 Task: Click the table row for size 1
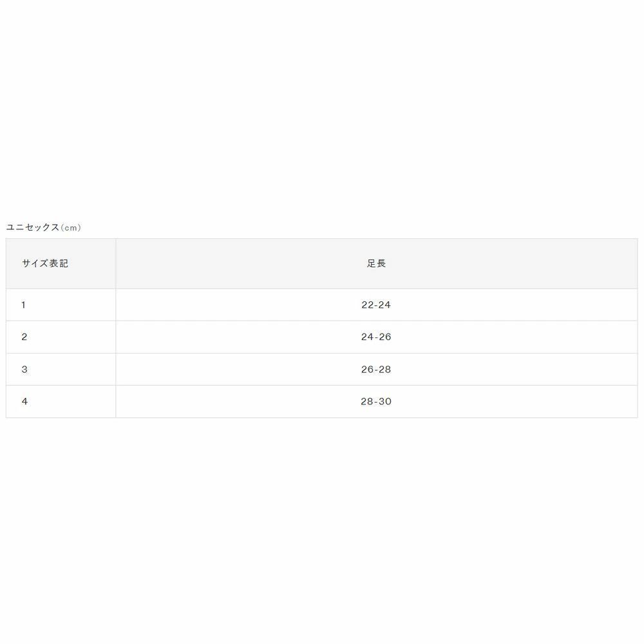[x=193, y=305]
